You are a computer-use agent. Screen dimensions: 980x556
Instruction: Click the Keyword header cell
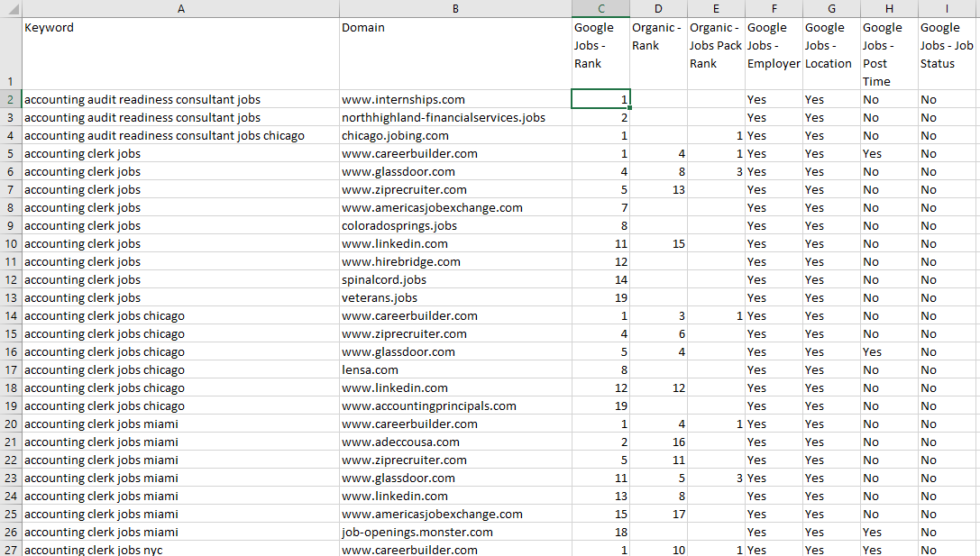tap(180, 54)
